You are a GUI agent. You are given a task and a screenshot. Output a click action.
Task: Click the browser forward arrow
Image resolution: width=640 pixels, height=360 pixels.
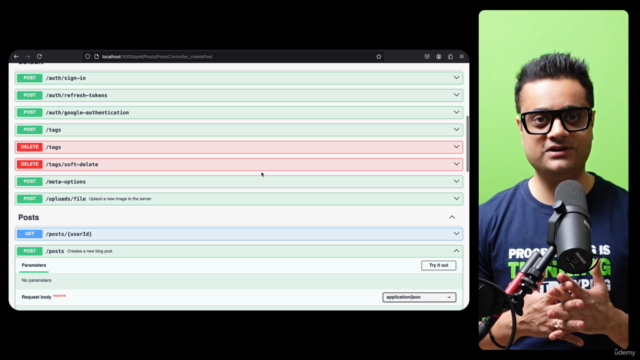[x=28, y=57]
